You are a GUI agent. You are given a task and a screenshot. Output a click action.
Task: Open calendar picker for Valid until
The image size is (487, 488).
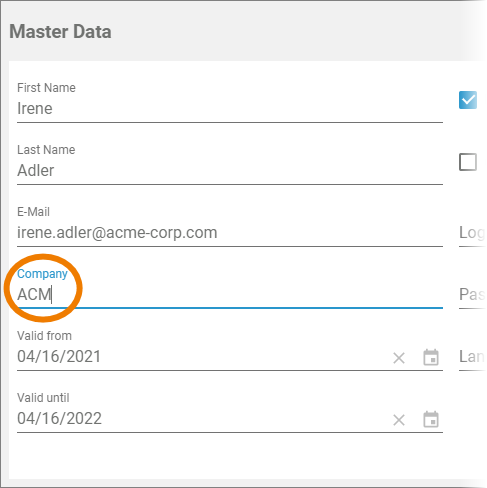coord(431,419)
